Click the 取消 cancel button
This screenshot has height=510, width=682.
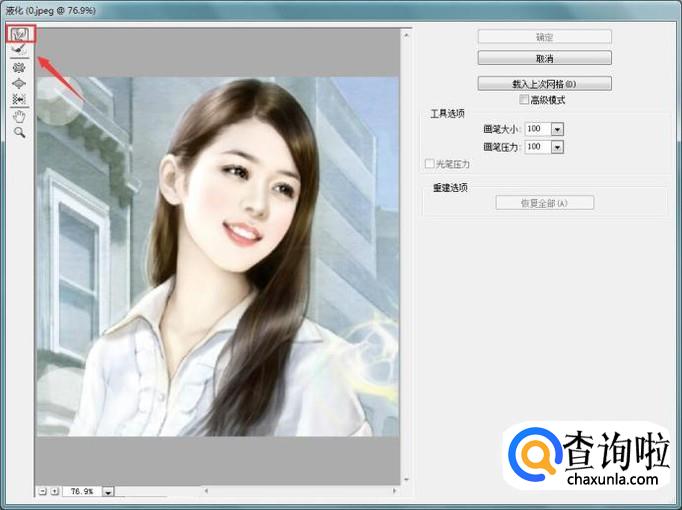click(x=545, y=58)
